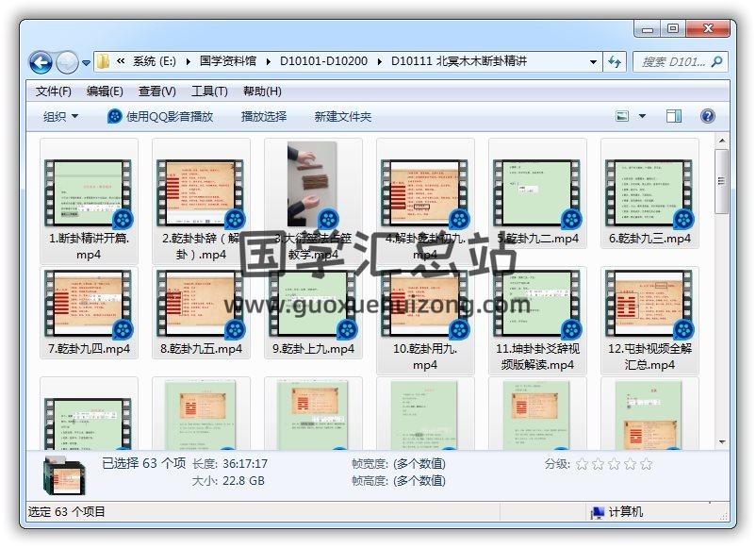The image size is (756, 548).
Task: Open the recent locations dropdown arrow
Action: (x=87, y=62)
